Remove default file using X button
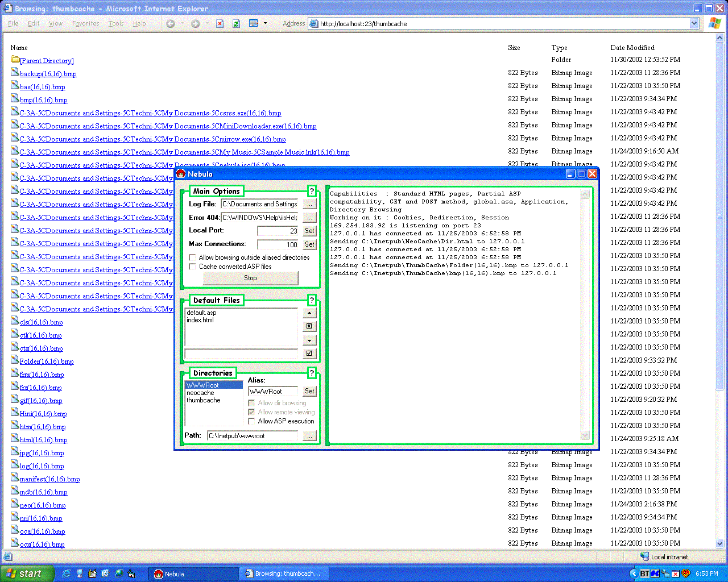The width and height of the screenshot is (728, 582). 309,326
